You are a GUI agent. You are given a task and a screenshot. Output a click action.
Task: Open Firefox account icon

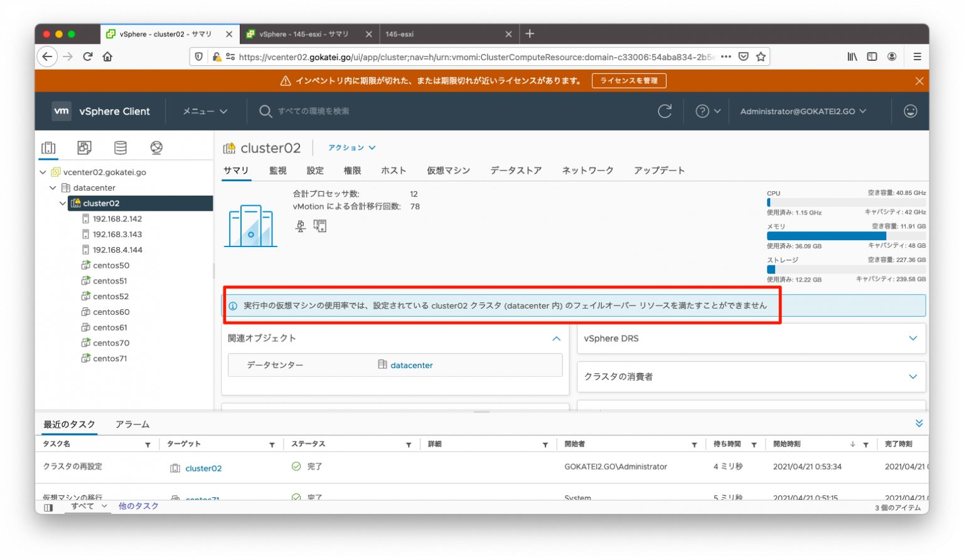coord(892,56)
